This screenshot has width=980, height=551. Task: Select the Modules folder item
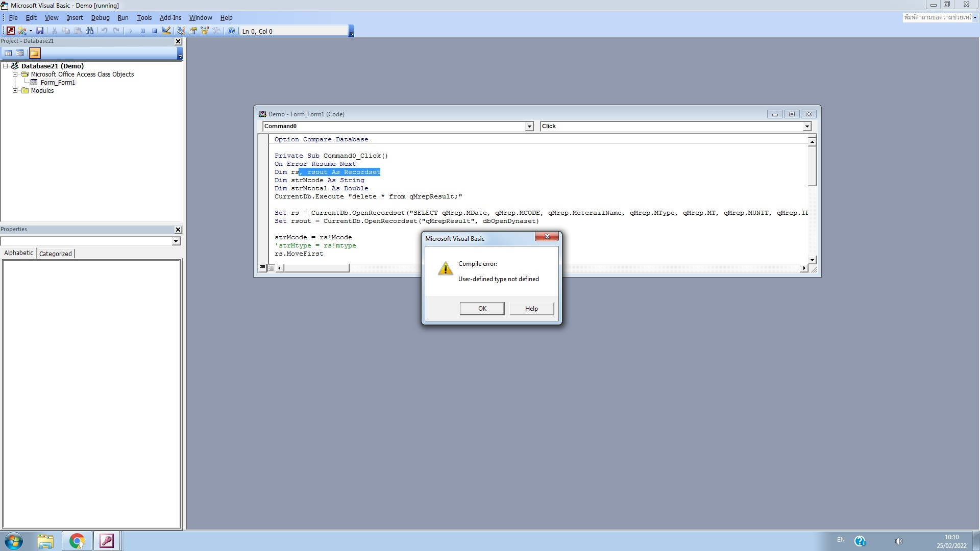tap(42, 90)
